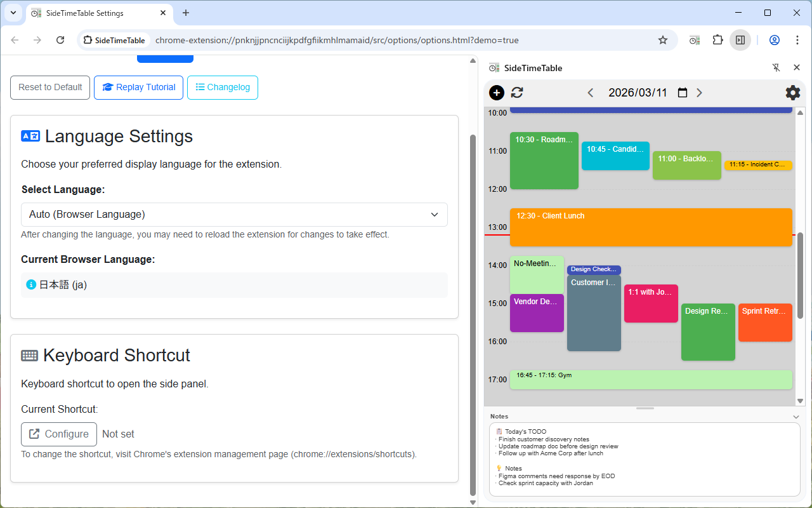Open the 1:1 with Jo... event
812x508 pixels.
point(651,304)
